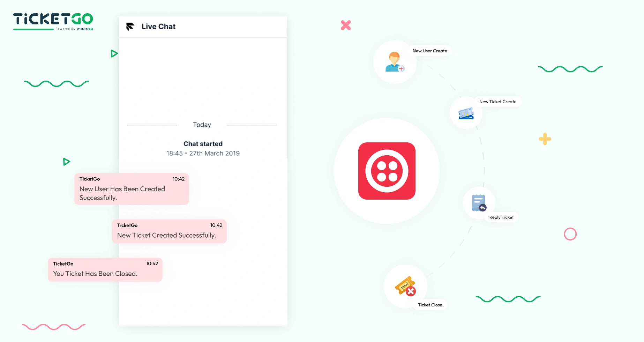Click the Twilio logo icon
644x342 pixels.
point(387,171)
